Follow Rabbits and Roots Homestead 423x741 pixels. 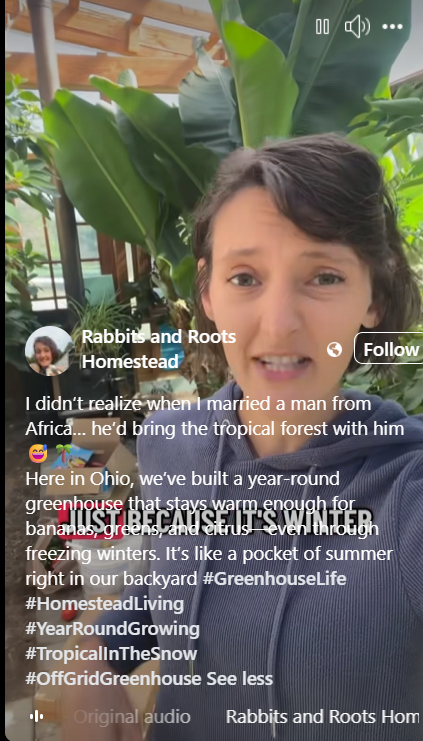391,349
